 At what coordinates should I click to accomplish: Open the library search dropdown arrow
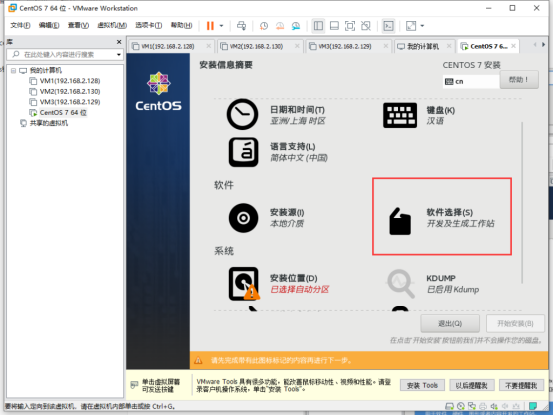(119, 55)
